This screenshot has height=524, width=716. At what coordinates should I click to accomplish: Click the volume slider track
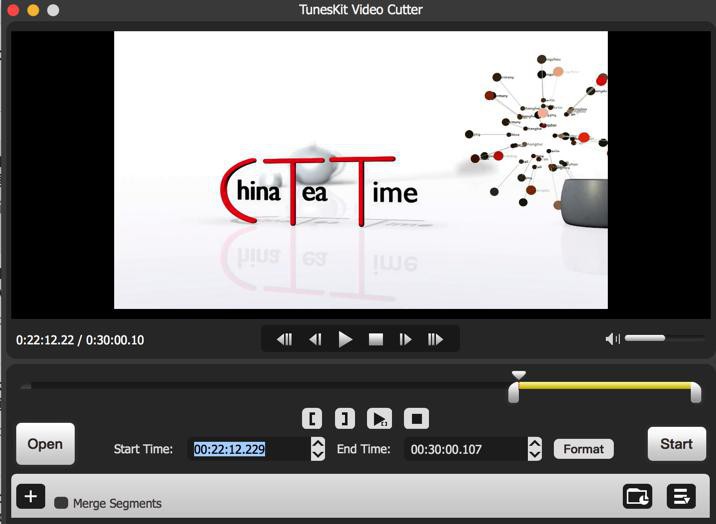pyautogui.click(x=664, y=338)
